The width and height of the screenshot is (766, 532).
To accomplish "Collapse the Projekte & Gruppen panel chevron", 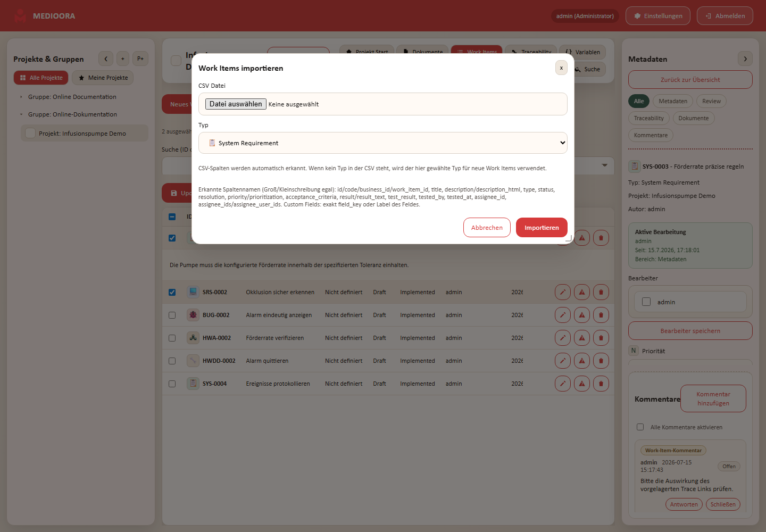I will 106,59.
